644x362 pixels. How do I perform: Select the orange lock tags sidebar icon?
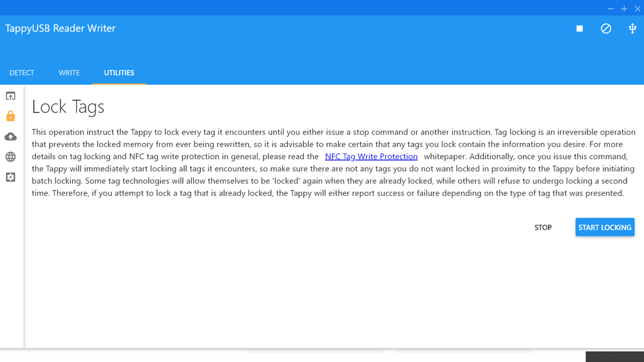click(11, 116)
